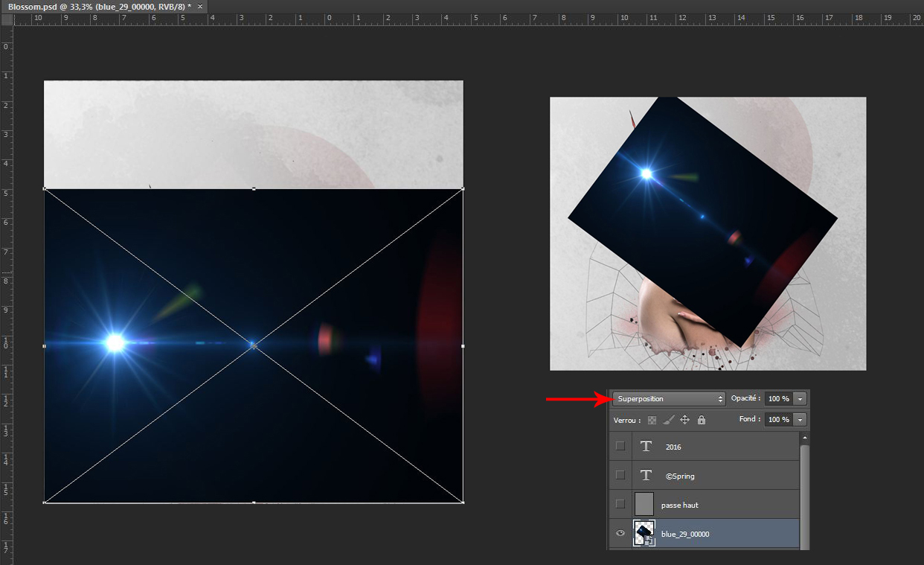Expand the Opacité slider dropdown arrow
The image size is (924, 565).
click(x=800, y=399)
